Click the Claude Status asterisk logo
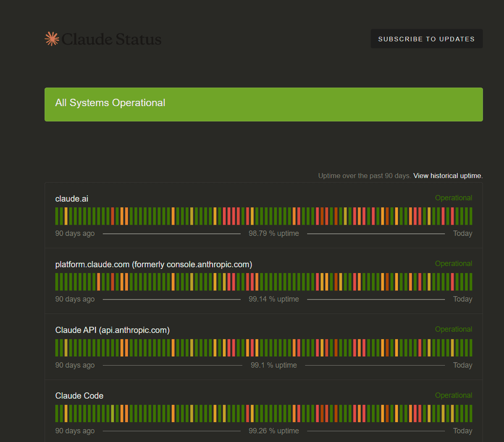 (52, 39)
